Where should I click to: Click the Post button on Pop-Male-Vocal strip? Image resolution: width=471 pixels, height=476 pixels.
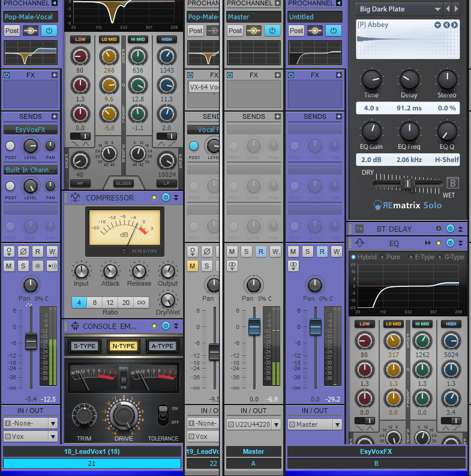(x=12, y=31)
